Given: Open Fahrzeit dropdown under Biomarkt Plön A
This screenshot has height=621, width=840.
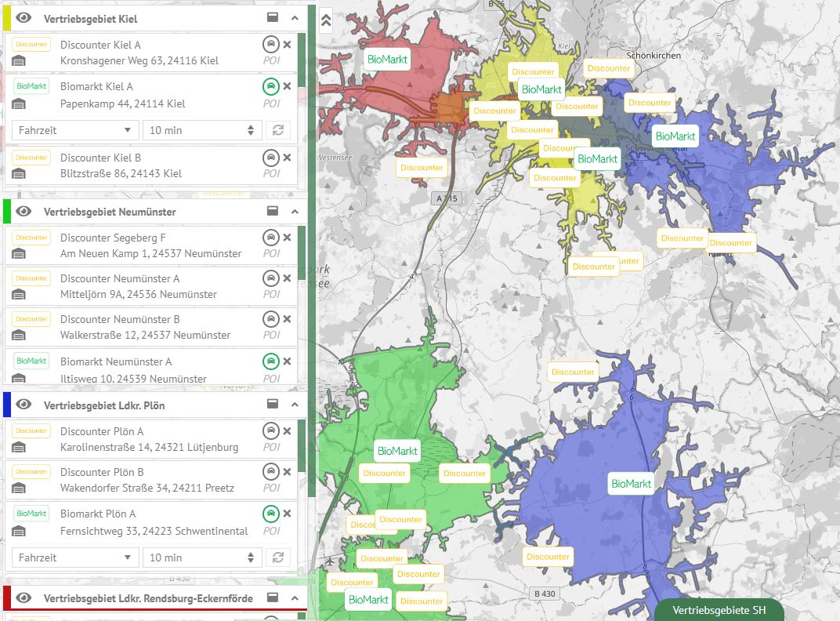Looking at the screenshot, I should point(75,557).
